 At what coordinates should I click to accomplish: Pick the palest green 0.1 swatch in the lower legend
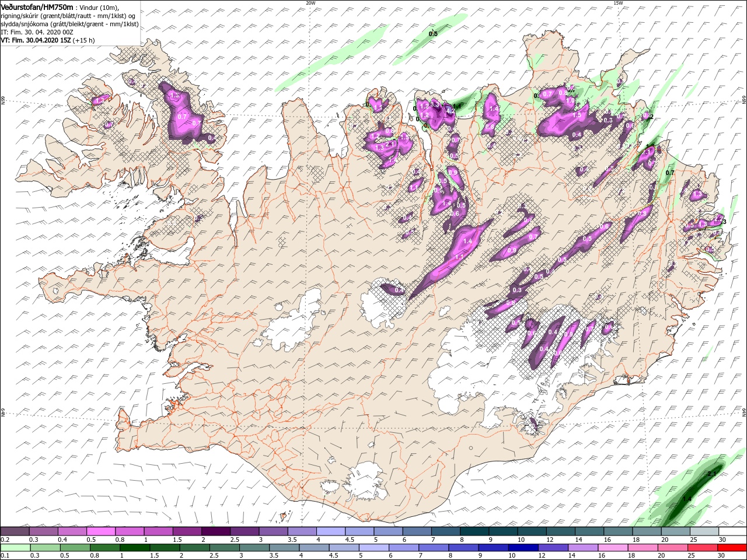pyautogui.click(x=15, y=548)
